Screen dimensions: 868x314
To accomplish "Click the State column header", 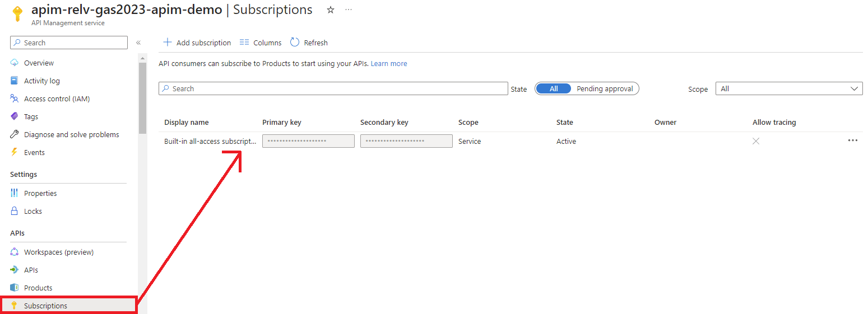I will click(565, 122).
